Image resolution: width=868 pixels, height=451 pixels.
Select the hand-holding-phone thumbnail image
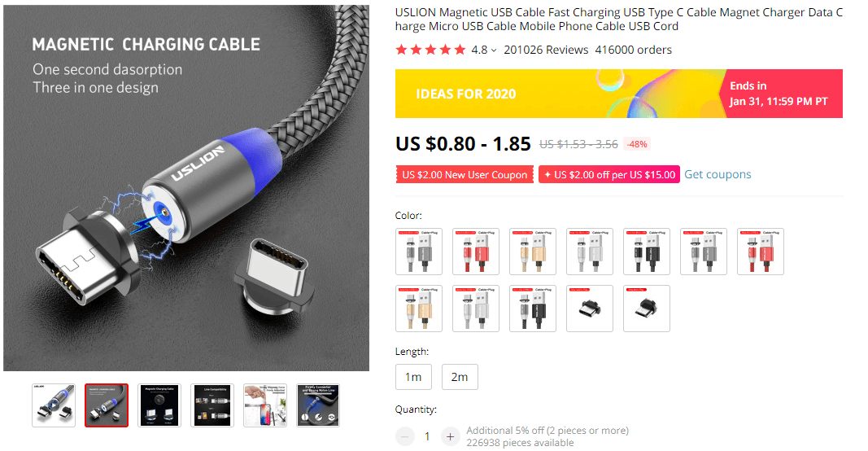coord(265,405)
